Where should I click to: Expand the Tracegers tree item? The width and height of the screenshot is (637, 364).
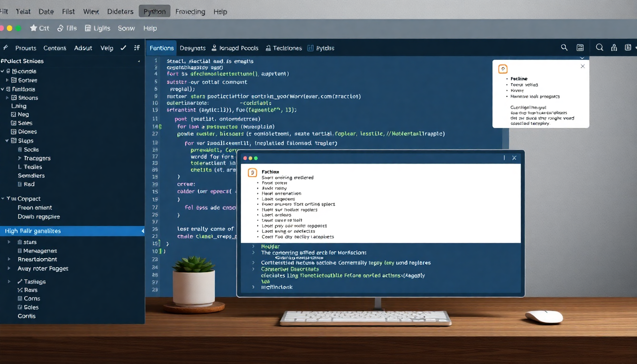point(19,158)
